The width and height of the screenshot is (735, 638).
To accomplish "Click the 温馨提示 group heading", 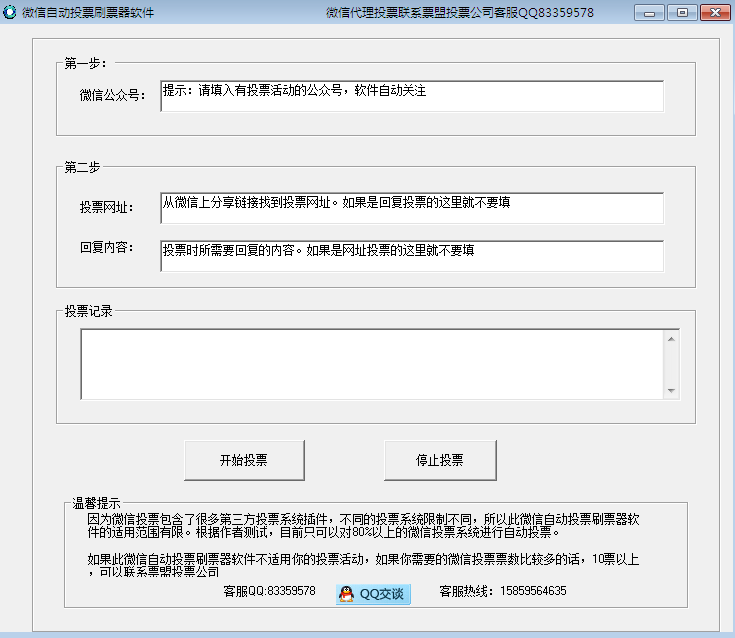I will coord(97,503).
